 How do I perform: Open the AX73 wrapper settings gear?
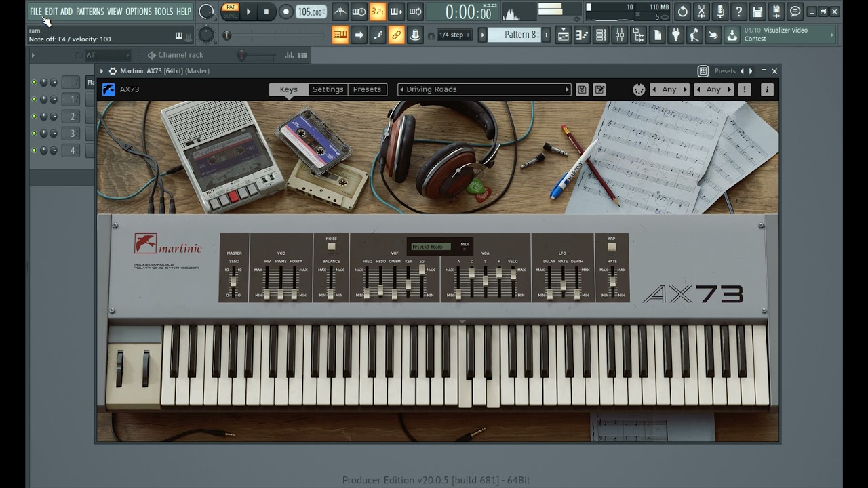pyautogui.click(x=113, y=71)
